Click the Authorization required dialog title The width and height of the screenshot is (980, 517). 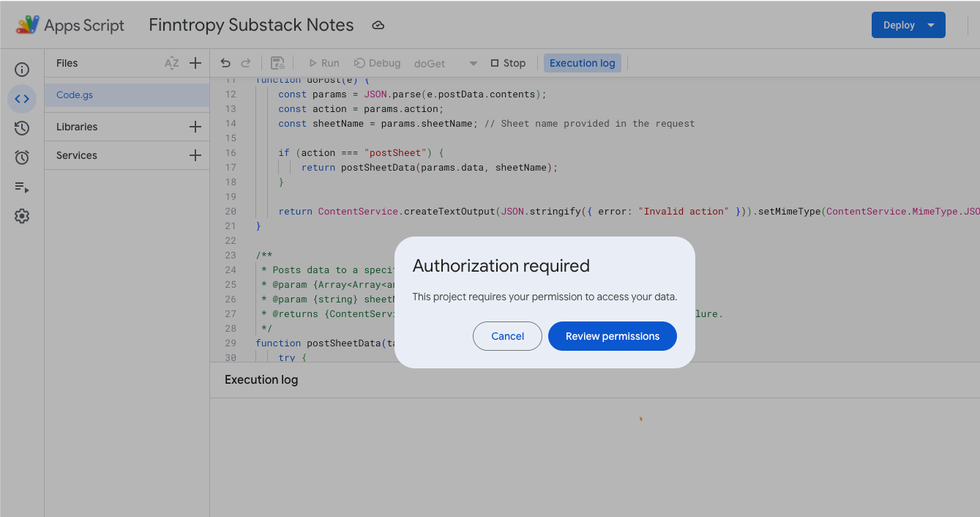click(501, 266)
